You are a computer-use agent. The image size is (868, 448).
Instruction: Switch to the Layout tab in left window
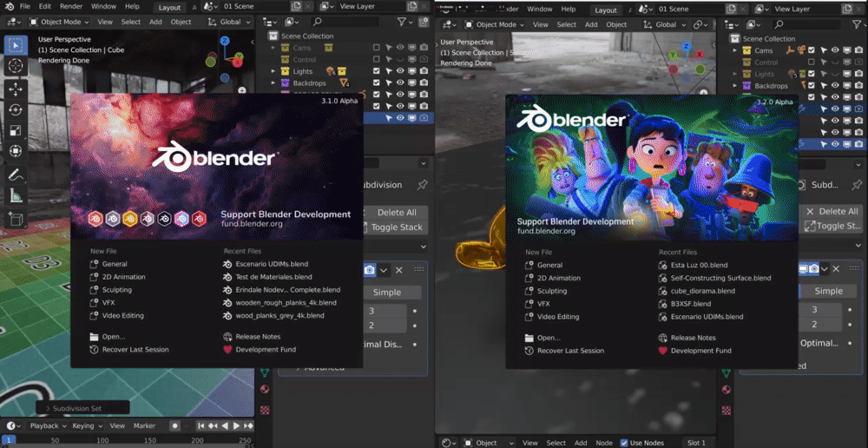pyautogui.click(x=169, y=7)
